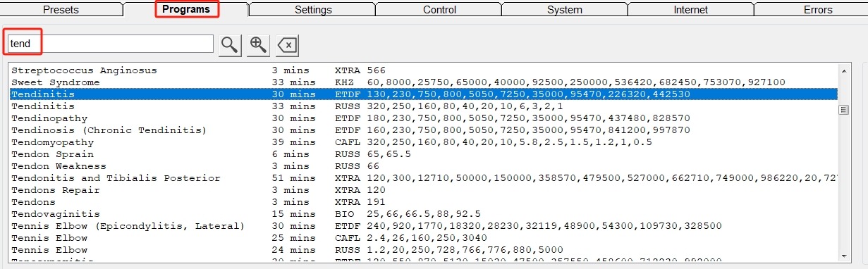The width and height of the screenshot is (868, 269).
Task: Select Tennis Elbow CAFL 25 mins row
Action: click(423, 238)
